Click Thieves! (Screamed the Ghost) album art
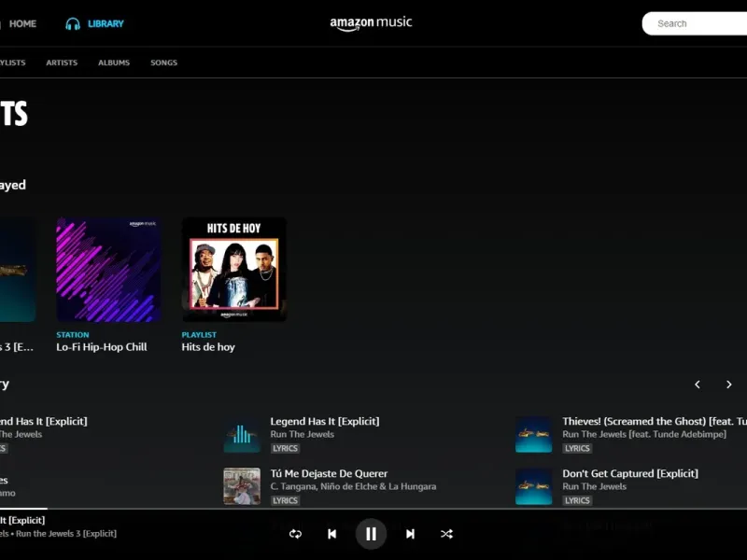 tap(534, 434)
